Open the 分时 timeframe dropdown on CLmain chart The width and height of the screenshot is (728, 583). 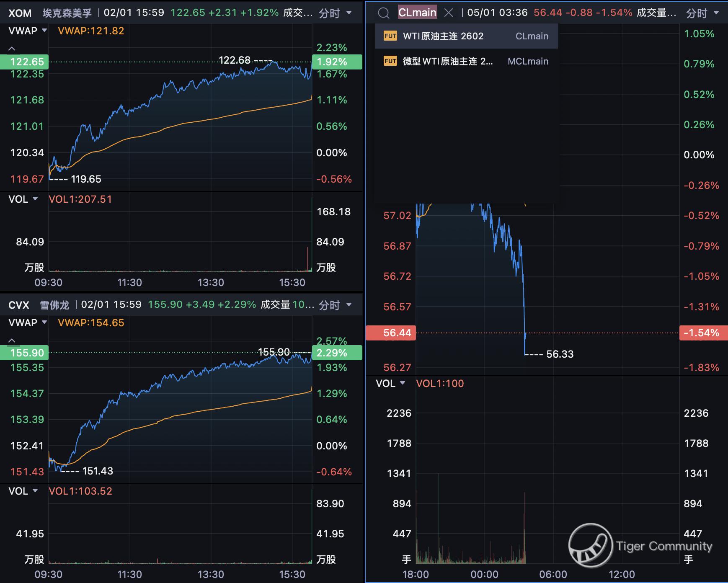tap(702, 13)
